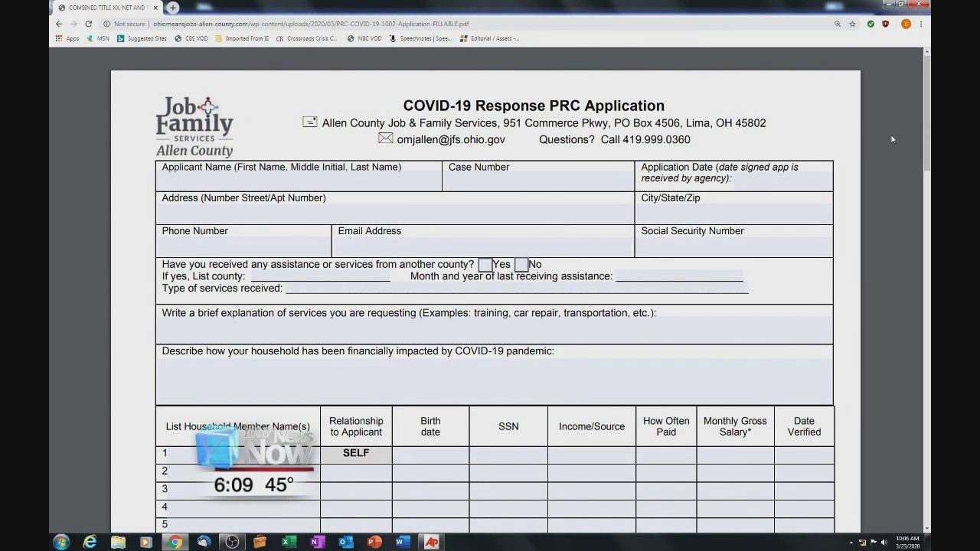Screen dimensions: 980x551
Task: Click the zoom magnifier icon in address bar
Action: point(838,24)
